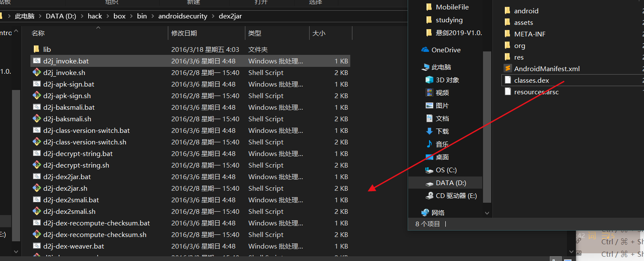Click the d2j-dex2smali.bat file icon
This screenshot has width=644, height=261.
click(36, 200)
